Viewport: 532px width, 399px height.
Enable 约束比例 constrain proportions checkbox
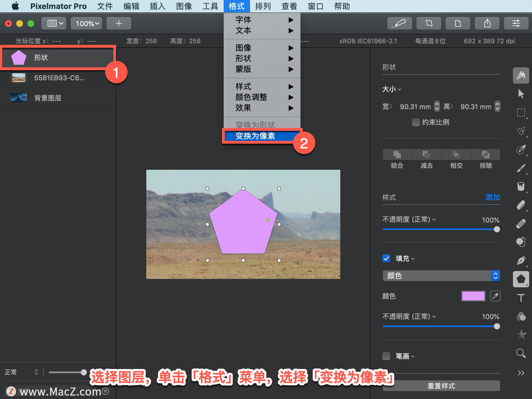pyautogui.click(x=416, y=122)
